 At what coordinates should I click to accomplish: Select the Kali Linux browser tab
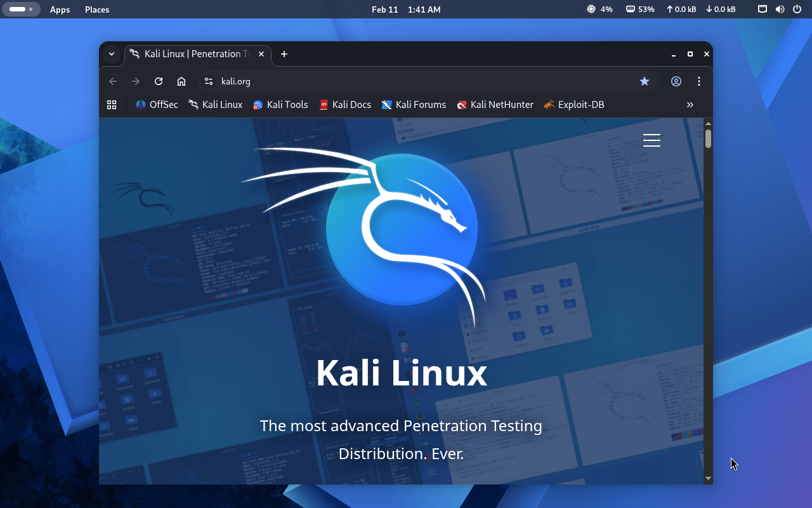[x=190, y=55]
